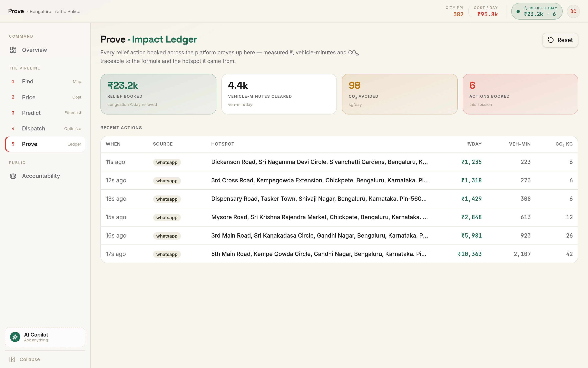Select the Dispensary Road hotspot row
This screenshot has width=588, height=368.
click(x=339, y=199)
